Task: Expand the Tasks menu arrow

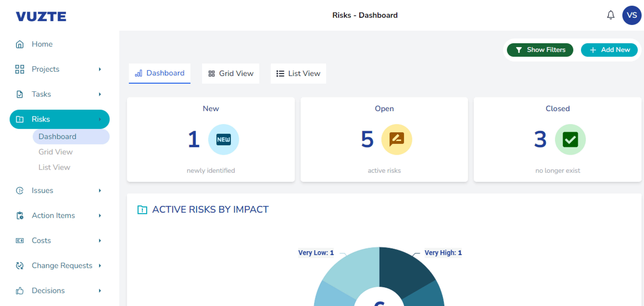Action: click(x=100, y=94)
